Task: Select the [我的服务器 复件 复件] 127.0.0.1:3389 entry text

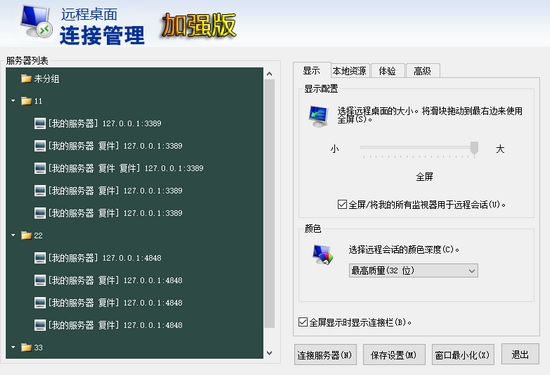Action: (x=126, y=168)
